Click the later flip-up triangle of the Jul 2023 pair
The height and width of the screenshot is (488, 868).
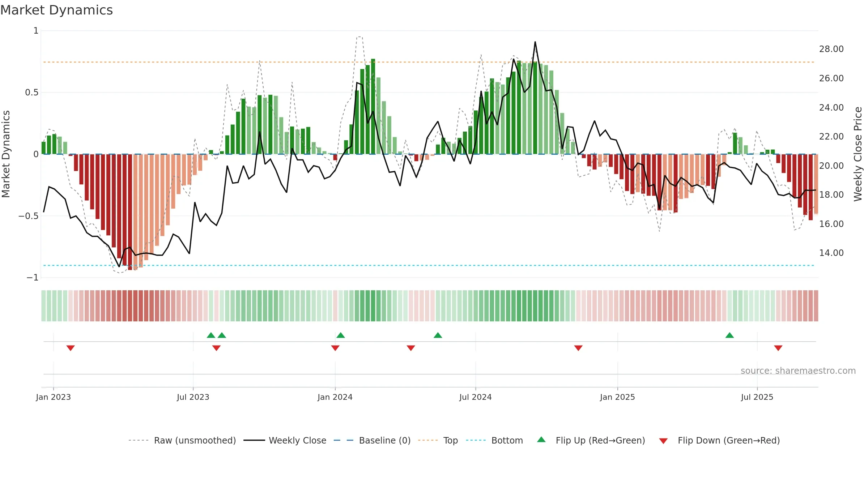[x=222, y=335]
